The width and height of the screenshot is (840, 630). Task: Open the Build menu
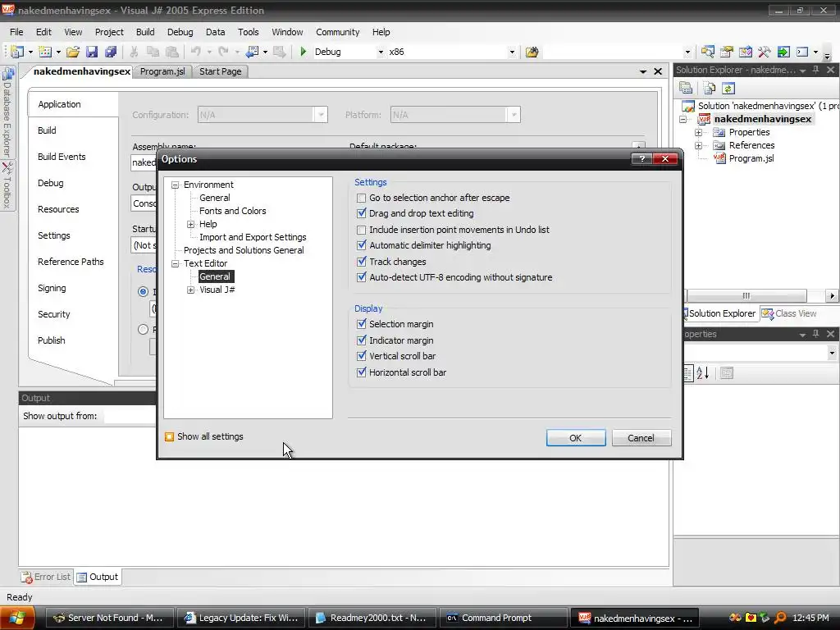coord(145,32)
